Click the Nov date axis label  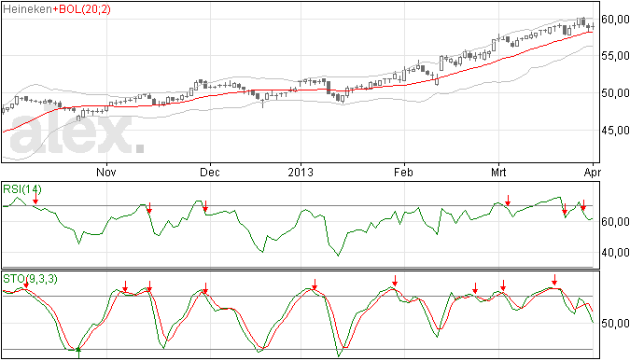click(106, 172)
